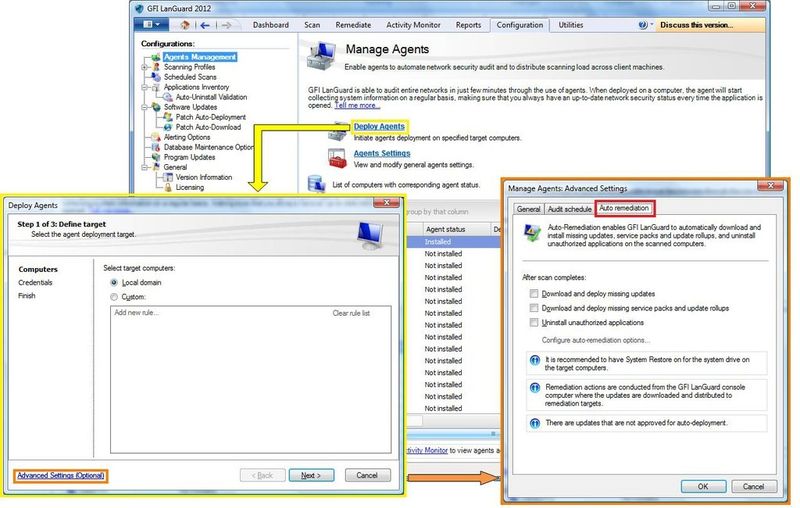Open the help question-mark icon
This screenshot has height=508, width=800.
(642, 25)
